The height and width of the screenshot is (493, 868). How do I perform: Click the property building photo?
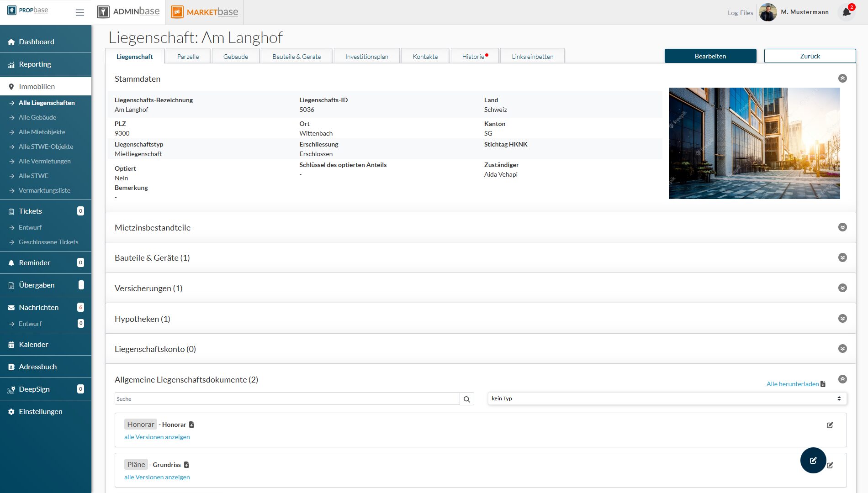coord(754,143)
